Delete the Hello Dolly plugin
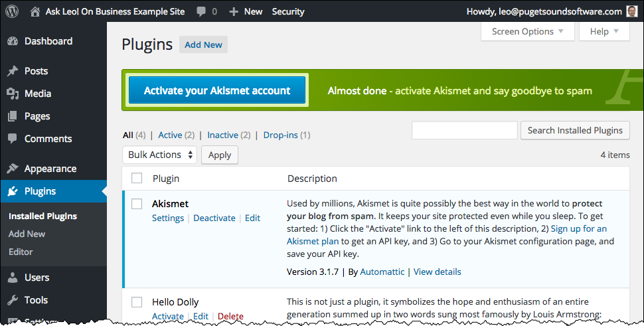Screen dimensions: 644x326 [x=230, y=316]
